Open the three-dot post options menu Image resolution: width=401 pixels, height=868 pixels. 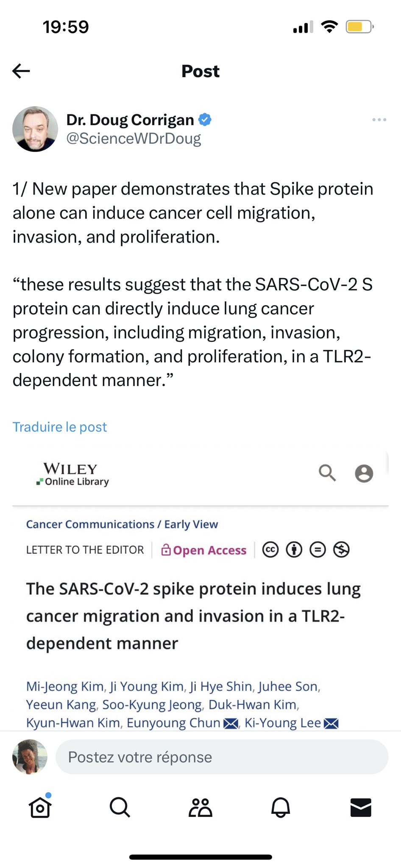[379, 120]
